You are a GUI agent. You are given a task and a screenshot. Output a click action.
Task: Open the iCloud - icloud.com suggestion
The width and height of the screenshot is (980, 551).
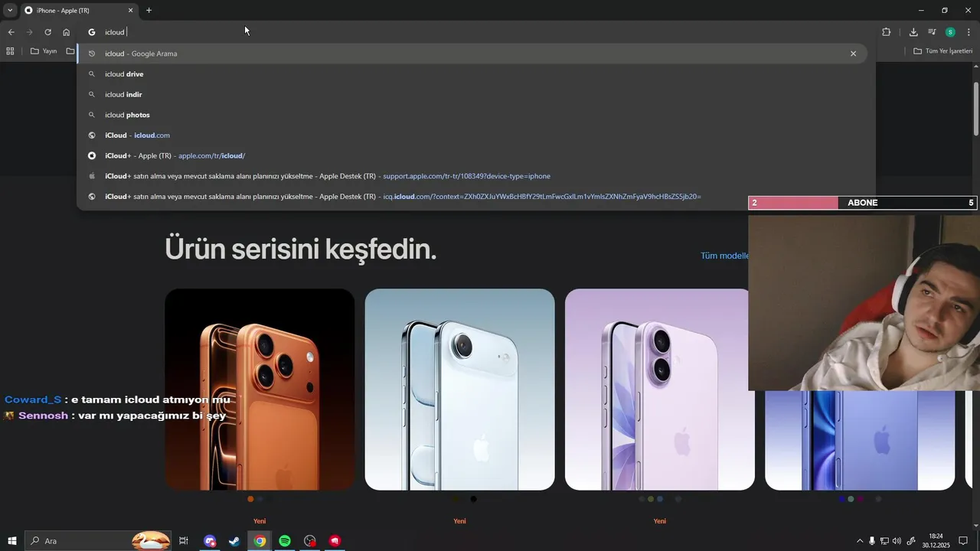coord(472,135)
